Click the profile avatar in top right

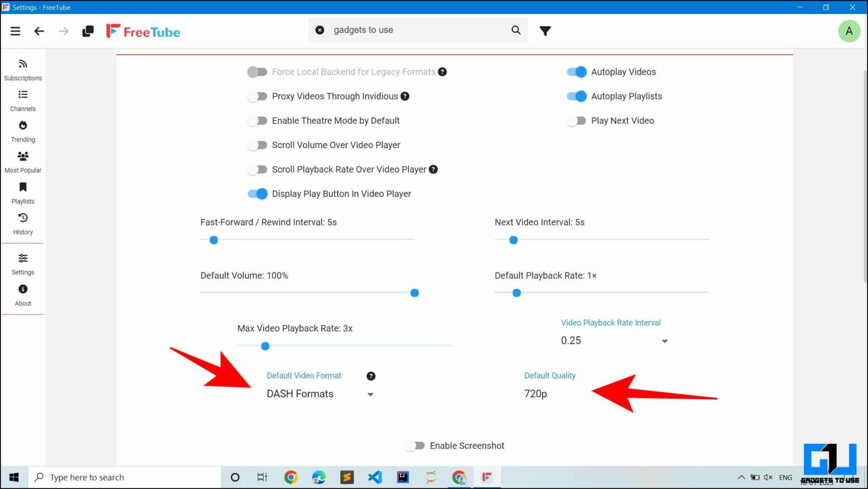click(x=849, y=31)
